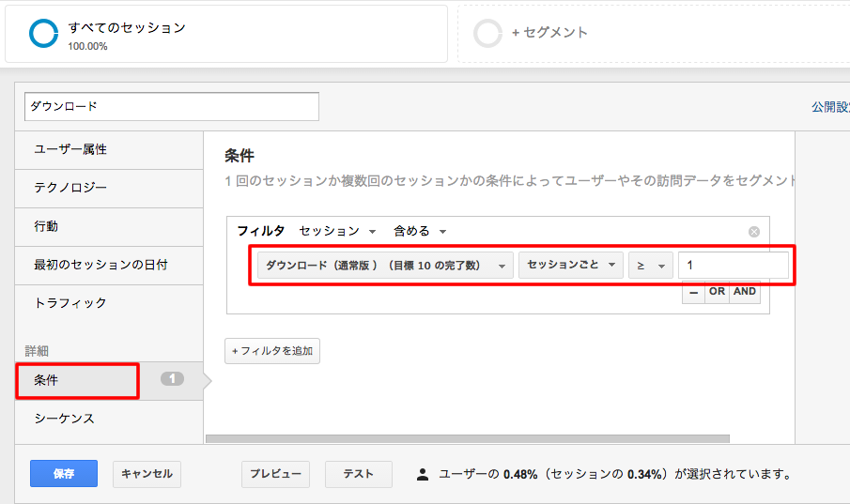
Task: Select the シーケンス section in sidebar
Action: pyautogui.click(x=109, y=419)
